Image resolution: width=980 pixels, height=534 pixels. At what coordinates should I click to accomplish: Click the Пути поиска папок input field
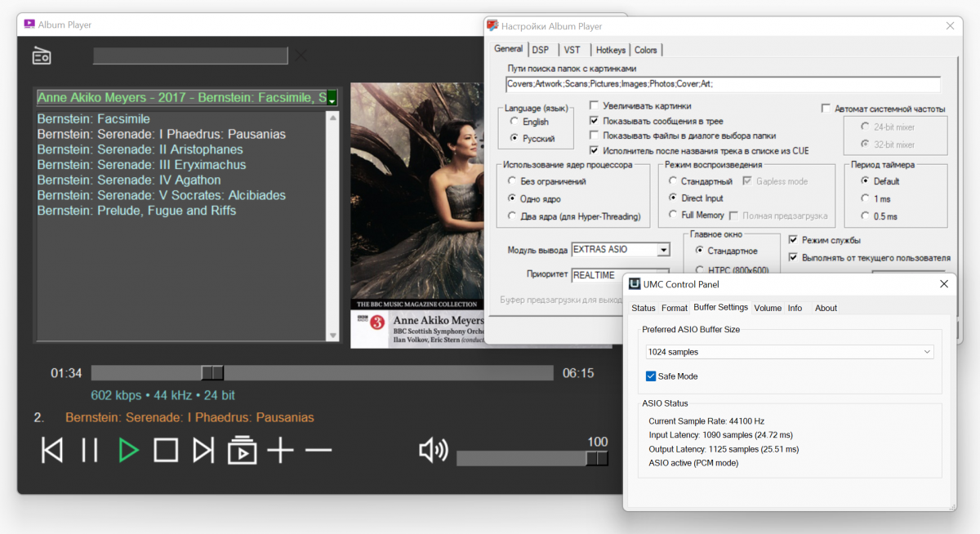click(x=723, y=84)
